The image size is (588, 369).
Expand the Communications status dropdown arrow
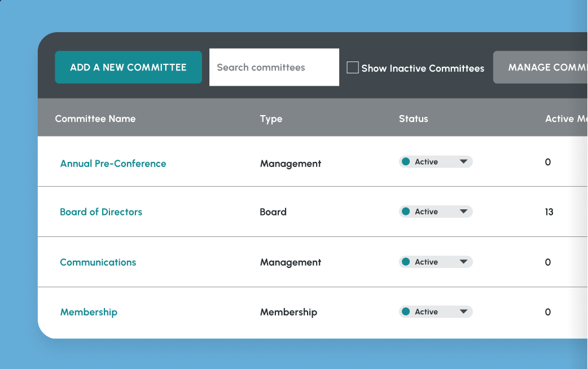[463, 262]
